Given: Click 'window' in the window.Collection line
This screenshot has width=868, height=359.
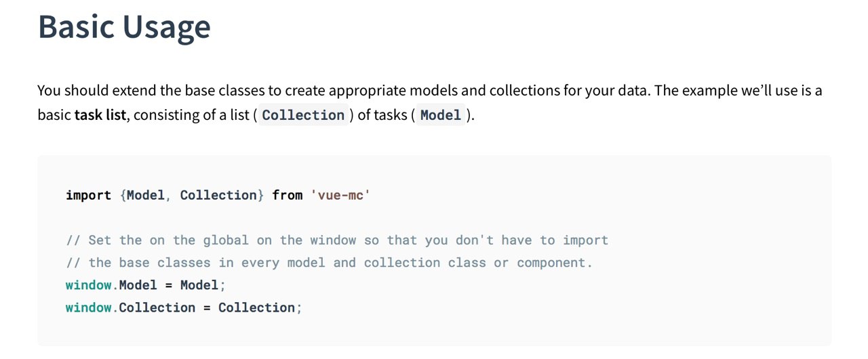Looking at the screenshot, I should 88,308.
